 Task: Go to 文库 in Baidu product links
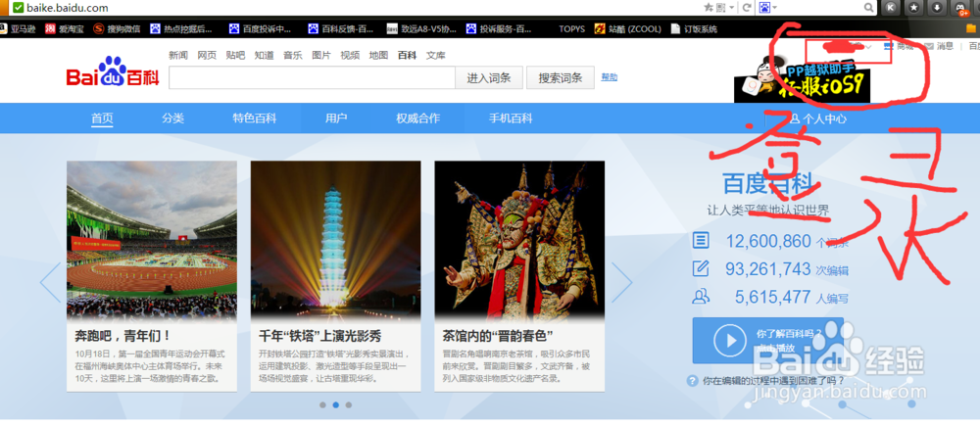[x=436, y=56]
